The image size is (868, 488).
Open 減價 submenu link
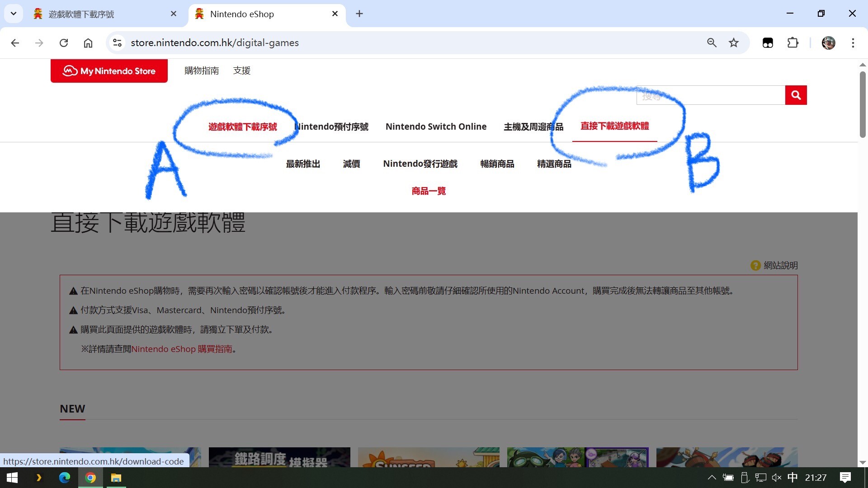point(351,164)
